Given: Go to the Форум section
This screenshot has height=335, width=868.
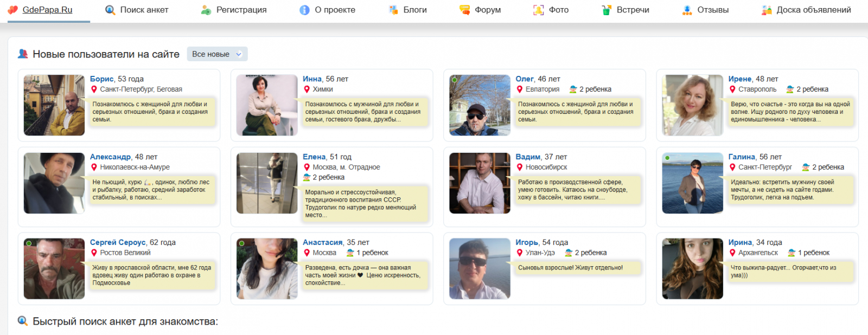Looking at the screenshot, I should point(487,10).
